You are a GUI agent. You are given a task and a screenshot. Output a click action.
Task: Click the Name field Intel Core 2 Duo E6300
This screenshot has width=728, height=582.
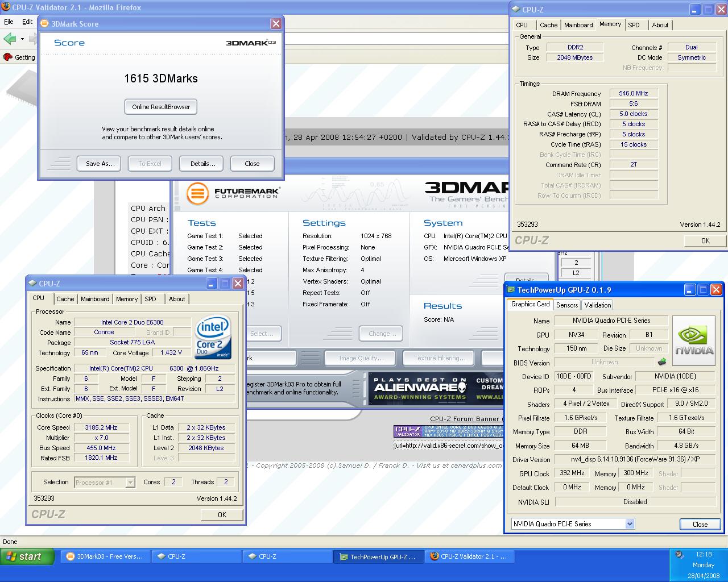[133, 322]
